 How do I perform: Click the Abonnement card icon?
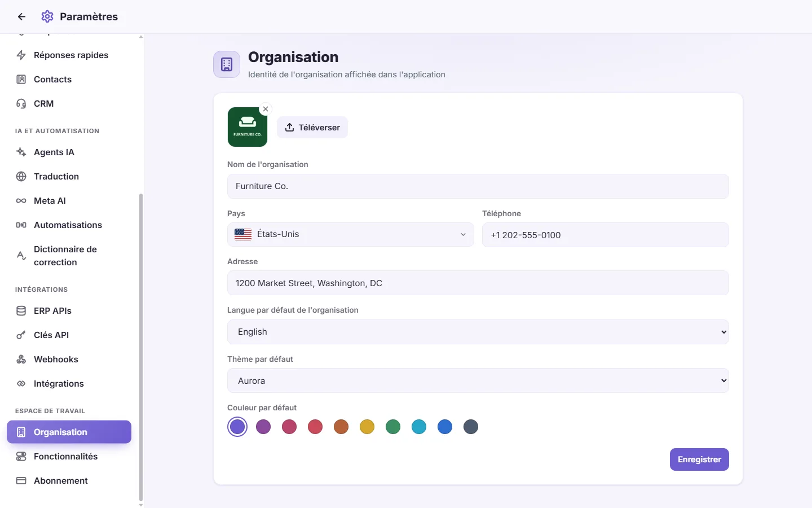click(x=21, y=481)
